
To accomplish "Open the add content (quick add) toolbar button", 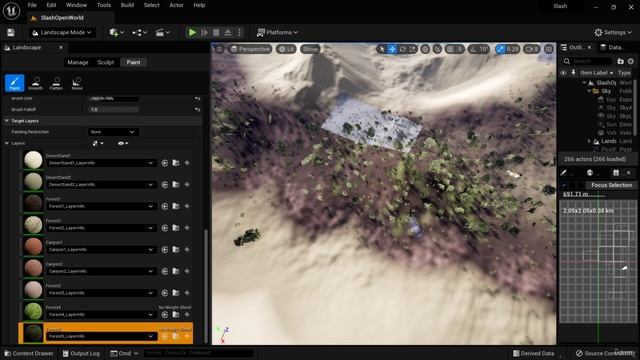I will (116, 32).
